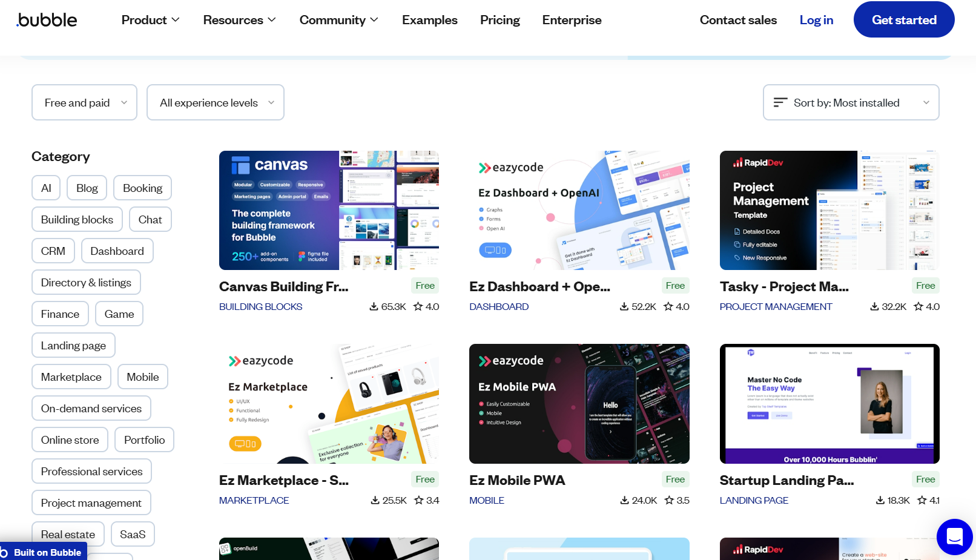The width and height of the screenshot is (976, 560).
Task: Toggle the Finance category filter
Action: coord(60,314)
